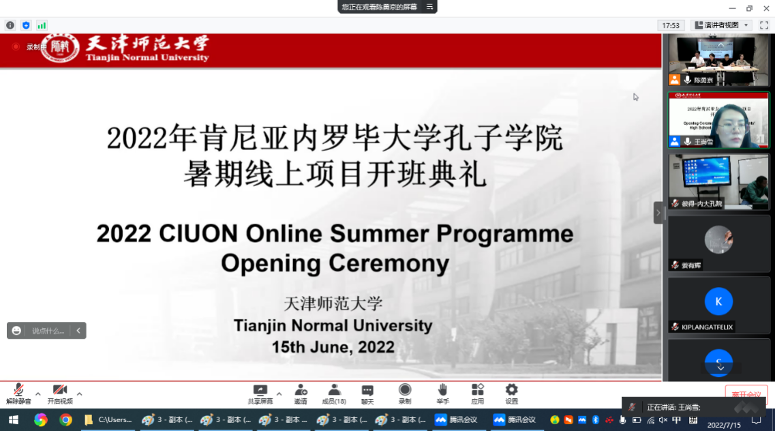Image resolution: width=775 pixels, height=431 pixels.
Task: Click the red 离开会议 leave meeting button
Action: pyautogui.click(x=745, y=394)
